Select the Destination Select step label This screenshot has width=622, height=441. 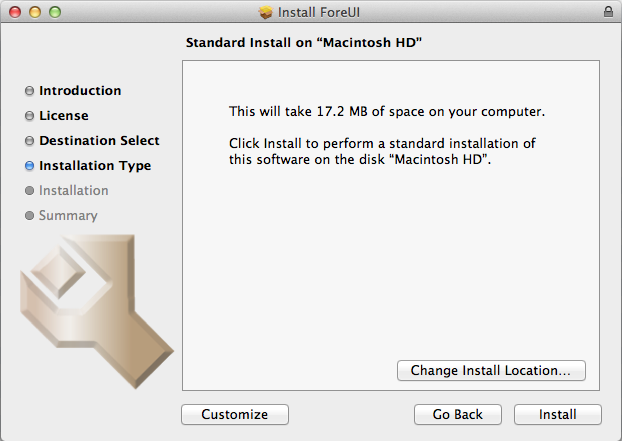(x=99, y=141)
